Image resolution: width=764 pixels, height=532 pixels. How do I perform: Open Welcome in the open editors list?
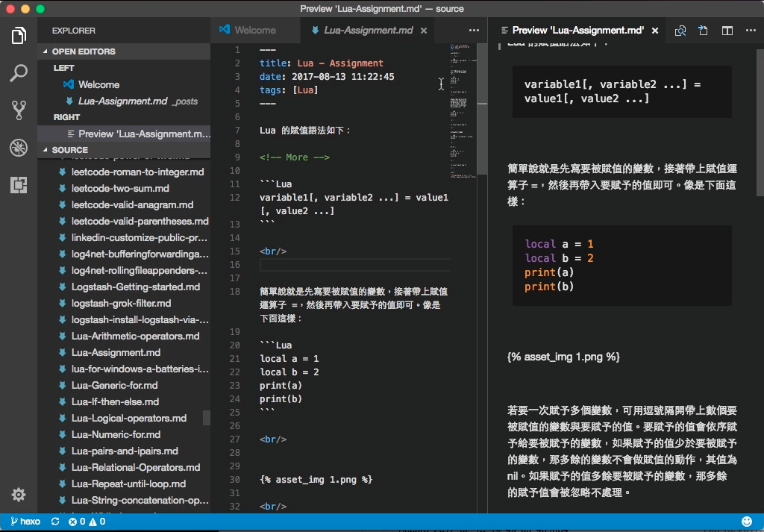124,85
